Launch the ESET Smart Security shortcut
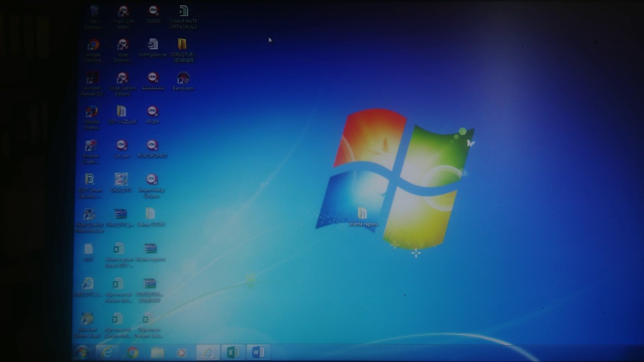Screen dimensions: 644x362 click(x=90, y=185)
